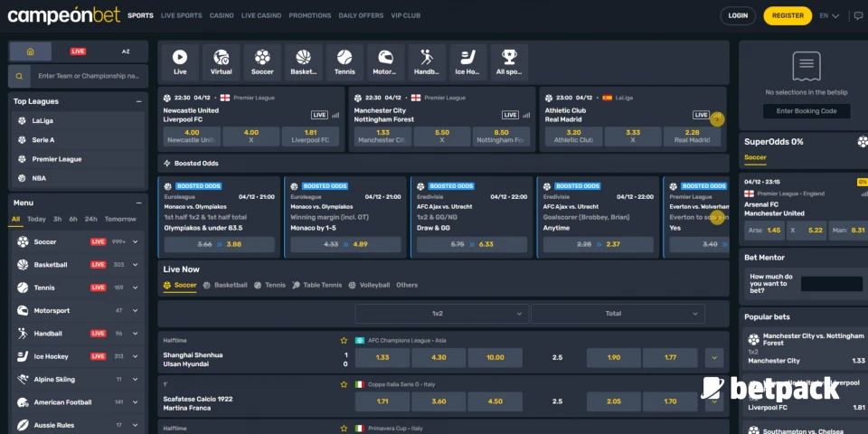The image size is (868, 434).
Task: Open the Handball sport tile
Action: coord(427,61)
